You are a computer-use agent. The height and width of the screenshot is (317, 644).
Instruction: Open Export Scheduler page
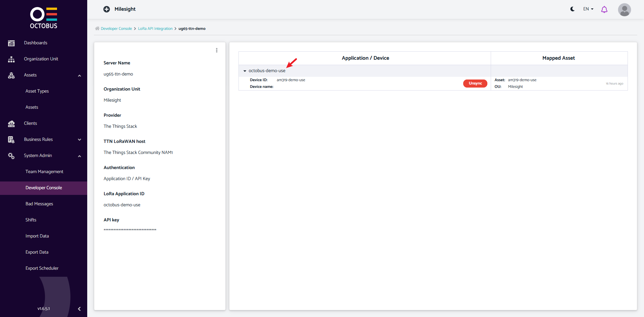point(42,268)
